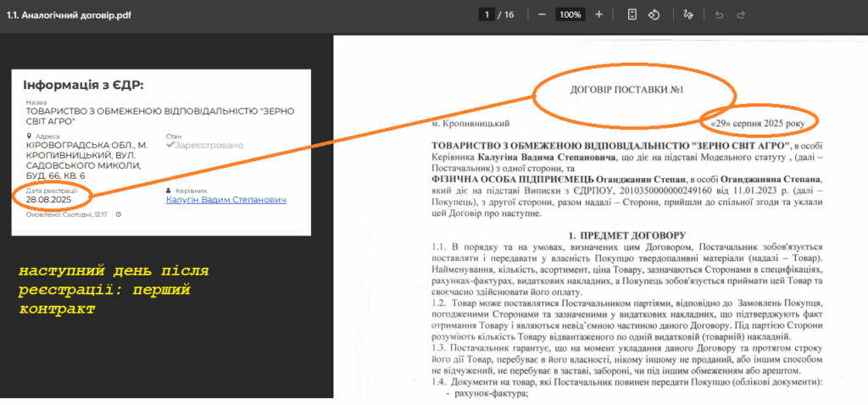This screenshot has width=868, height=405.
Task: Activate the draw annotation tool
Action: pyautogui.click(x=687, y=15)
